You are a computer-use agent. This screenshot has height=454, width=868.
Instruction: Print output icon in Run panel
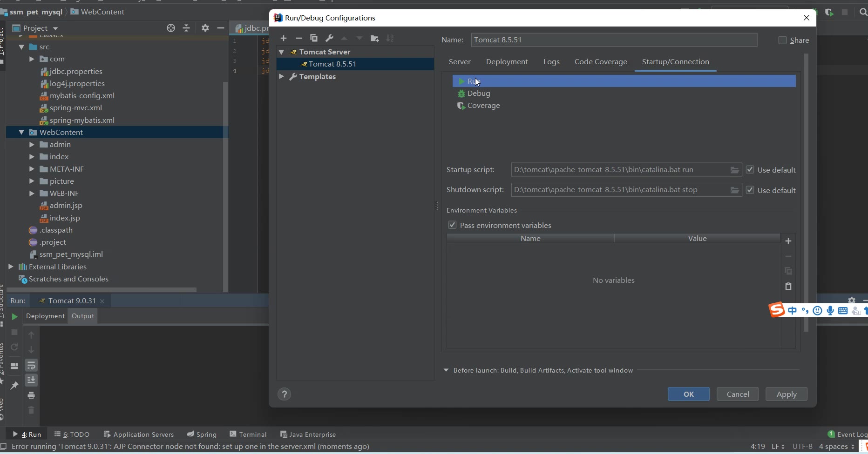click(31, 395)
